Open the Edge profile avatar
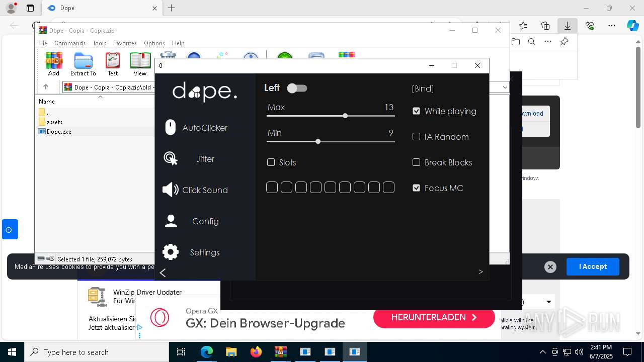 (x=11, y=8)
